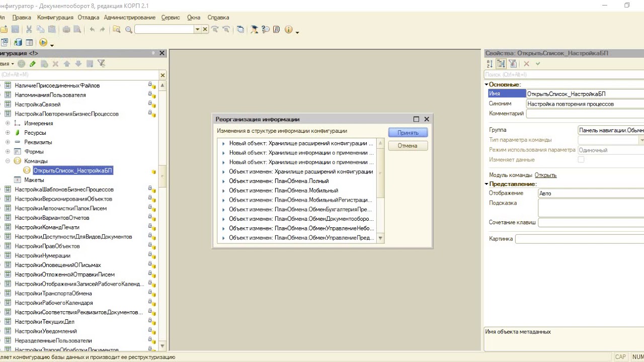The image size is (644, 362).
Task: Click the Синоним input field
Action: point(585,104)
